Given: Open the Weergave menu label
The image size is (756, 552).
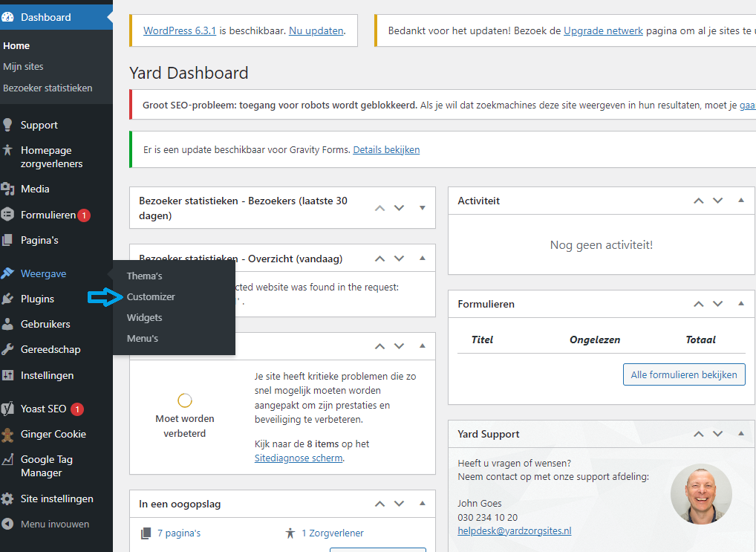Looking at the screenshot, I should (43, 273).
